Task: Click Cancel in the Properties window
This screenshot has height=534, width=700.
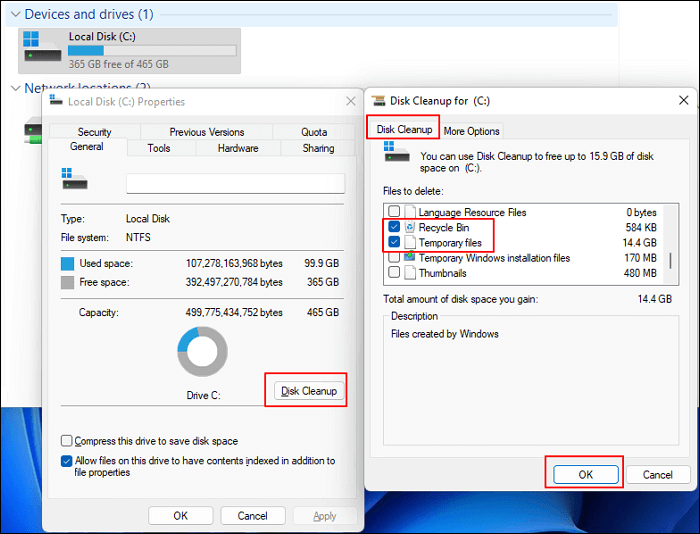Action: click(x=253, y=516)
